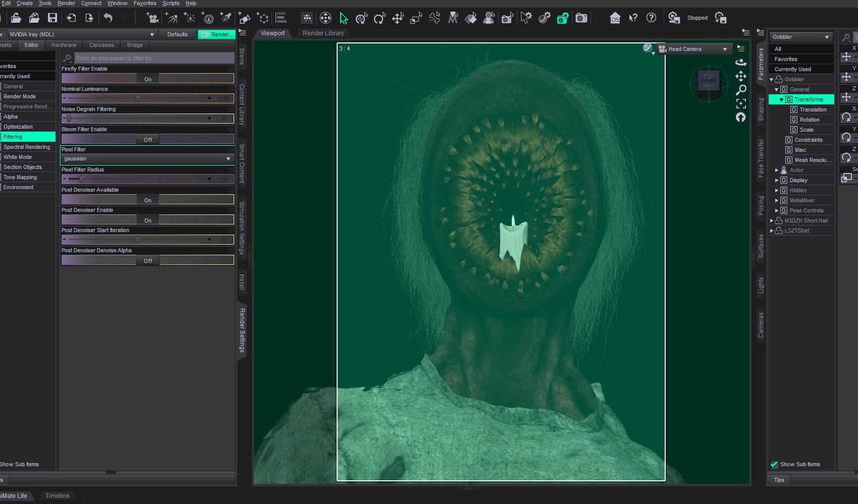Click the Render... button
The image size is (858, 504).
(217, 34)
